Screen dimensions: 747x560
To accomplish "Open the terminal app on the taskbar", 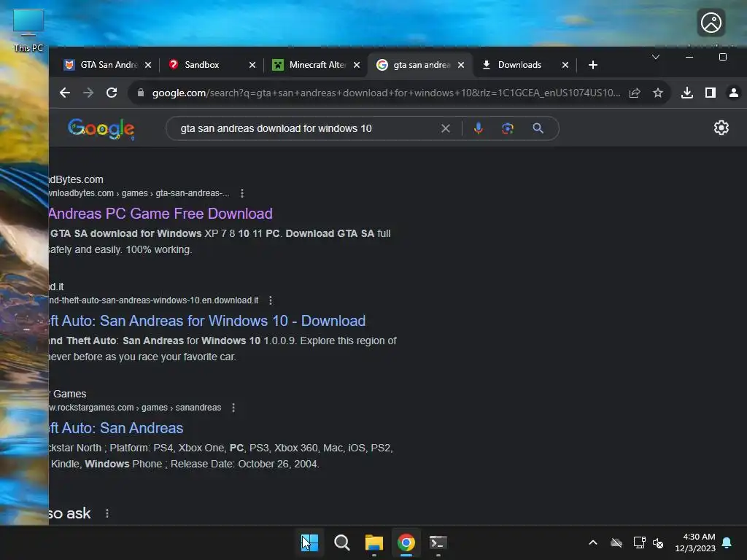I will 438,542.
